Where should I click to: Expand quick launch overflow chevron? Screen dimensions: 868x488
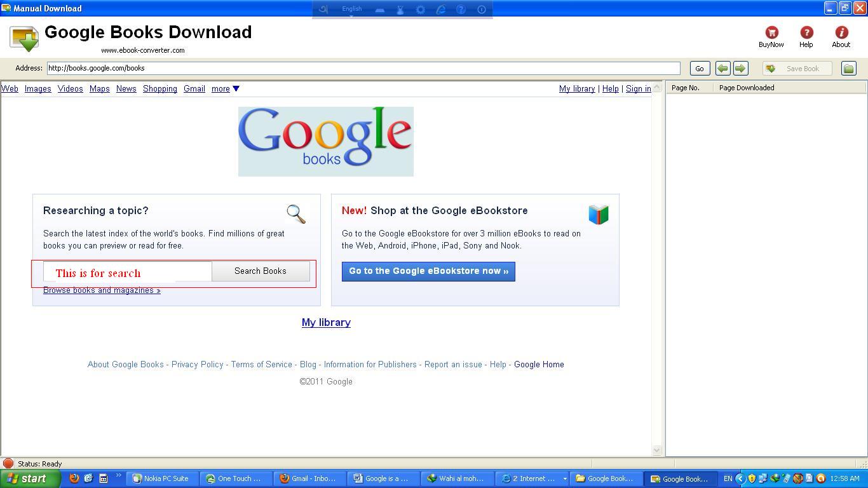tap(118, 475)
